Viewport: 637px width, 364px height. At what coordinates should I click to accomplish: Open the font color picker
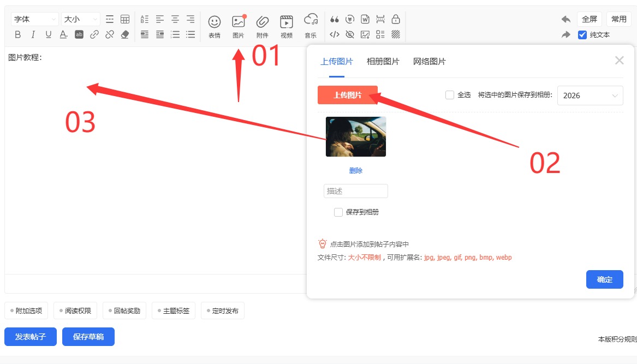pyautogui.click(x=63, y=34)
